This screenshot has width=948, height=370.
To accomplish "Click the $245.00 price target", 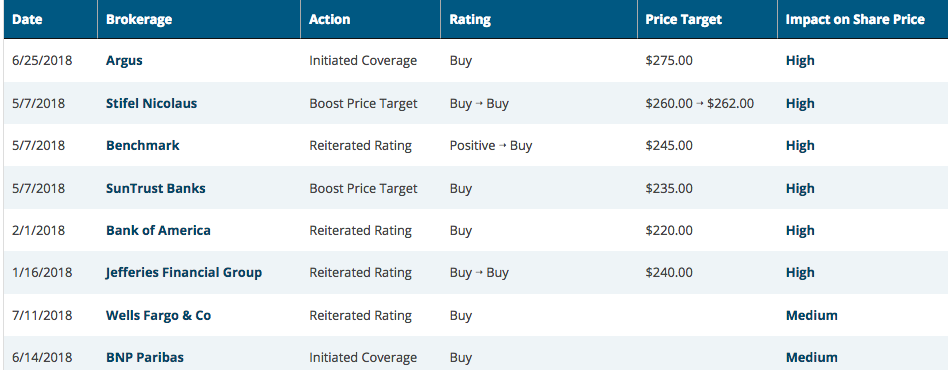I will (669, 146).
